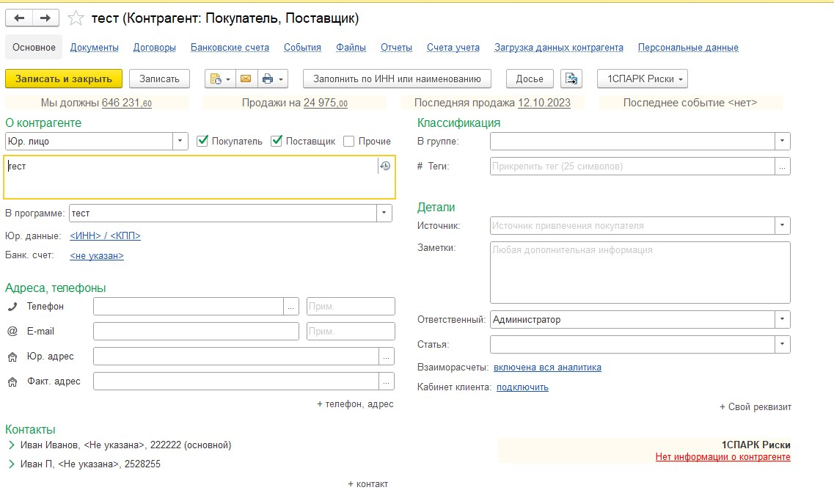Open the Статья dropdown

click(x=783, y=344)
